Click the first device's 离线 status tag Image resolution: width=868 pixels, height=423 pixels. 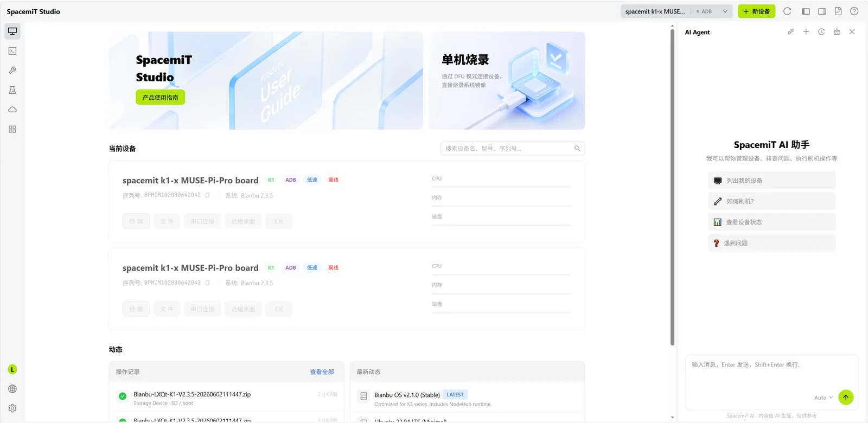(x=333, y=180)
